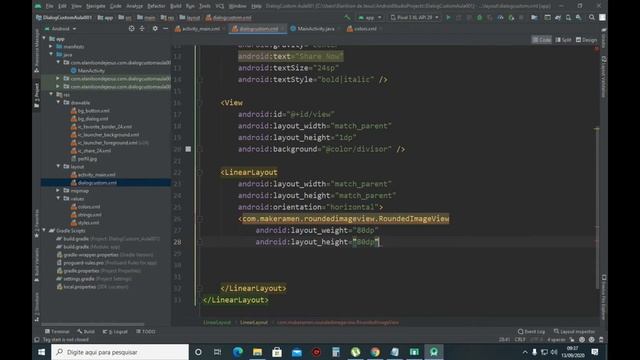This screenshot has width=640, height=360.
Task: Open Microsoft Store from taskbar
Action: point(277,352)
